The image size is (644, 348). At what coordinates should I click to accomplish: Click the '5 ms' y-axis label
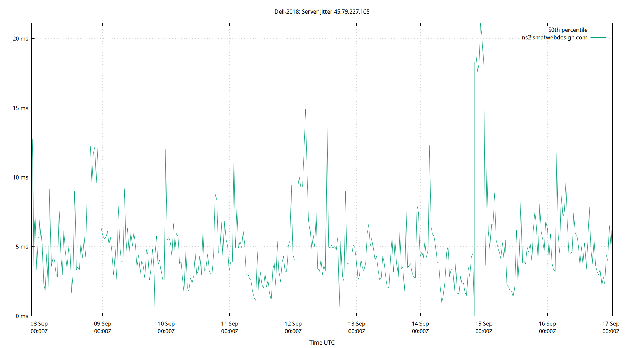22,247
